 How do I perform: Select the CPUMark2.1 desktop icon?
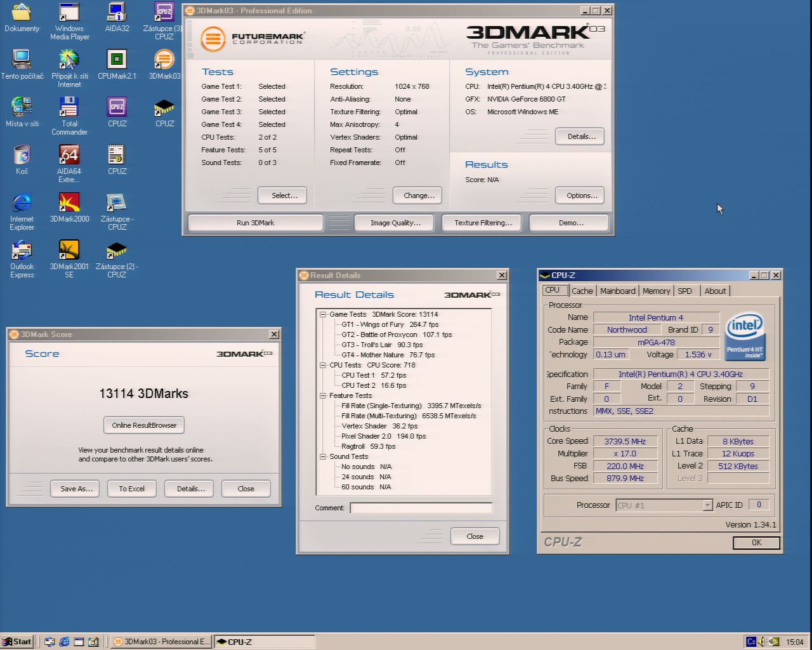117,65
